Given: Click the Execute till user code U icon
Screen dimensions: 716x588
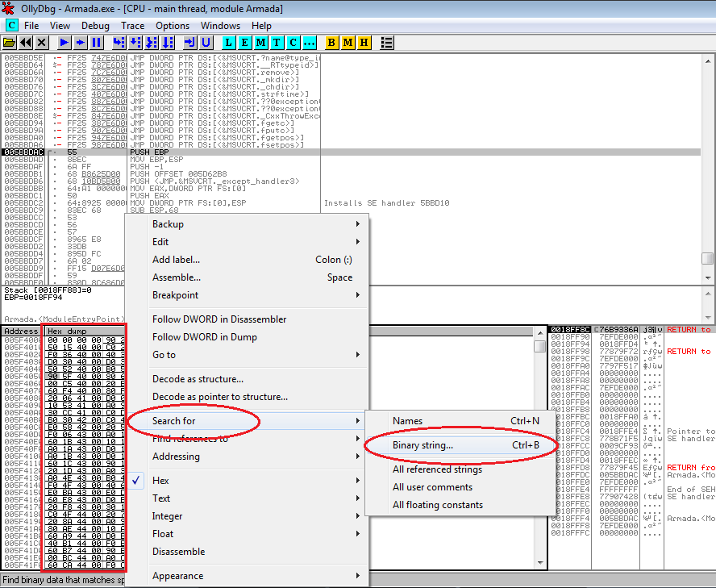Looking at the screenshot, I should (206, 43).
